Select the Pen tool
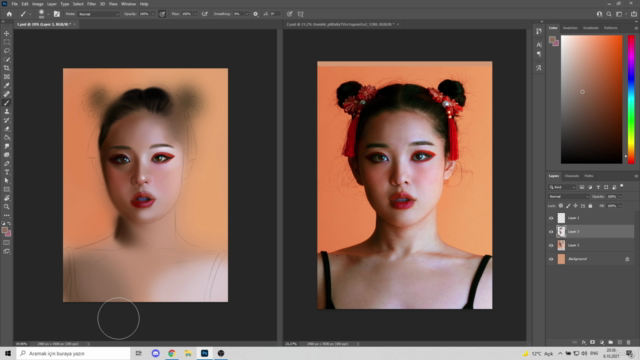 click(7, 163)
